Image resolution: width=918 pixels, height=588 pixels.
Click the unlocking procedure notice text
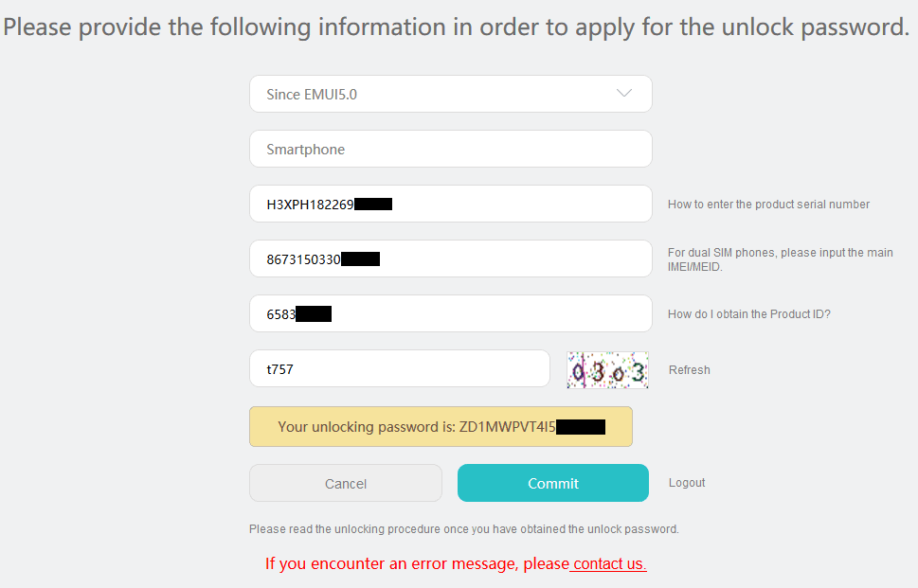click(x=463, y=529)
